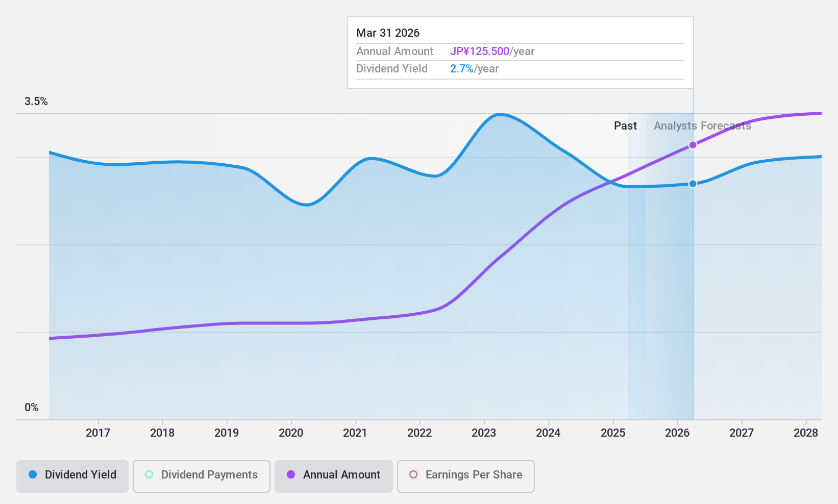Toggle the Dividend Payments legend series
The height and width of the screenshot is (504, 838).
[202, 476]
